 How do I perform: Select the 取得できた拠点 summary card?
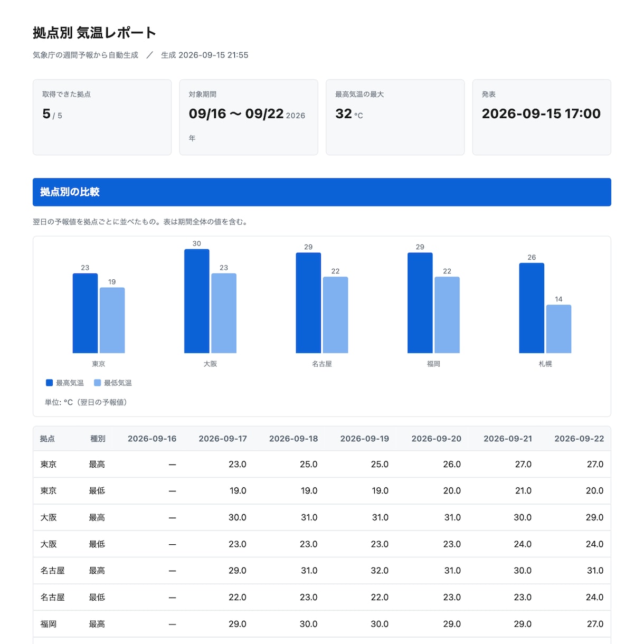(102, 117)
